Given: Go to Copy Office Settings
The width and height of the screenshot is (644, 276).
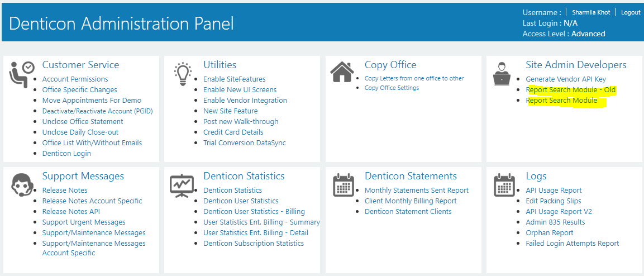Looking at the screenshot, I should 392,88.
